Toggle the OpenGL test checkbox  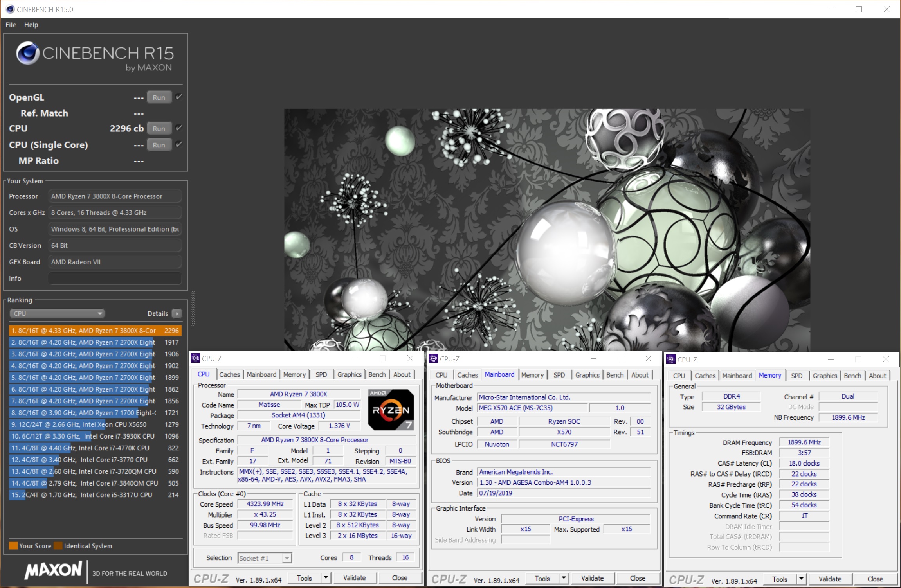coord(179,97)
